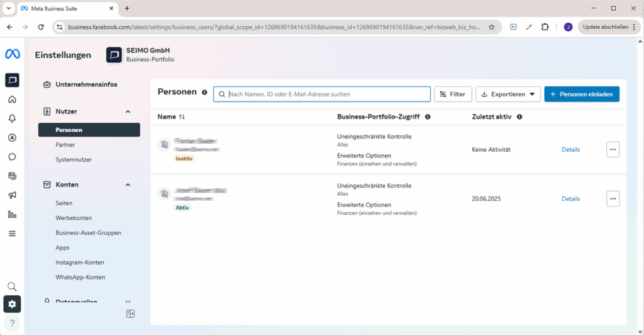Image resolution: width=644 pixels, height=335 pixels.
Task: Open more options for the Inaktiv user
Action: coord(613,150)
